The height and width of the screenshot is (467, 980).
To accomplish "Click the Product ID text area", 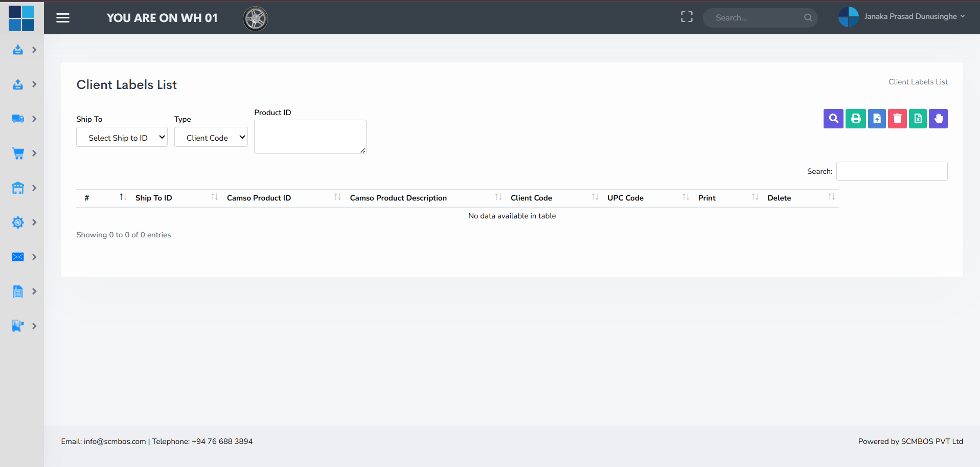I will pos(310,137).
